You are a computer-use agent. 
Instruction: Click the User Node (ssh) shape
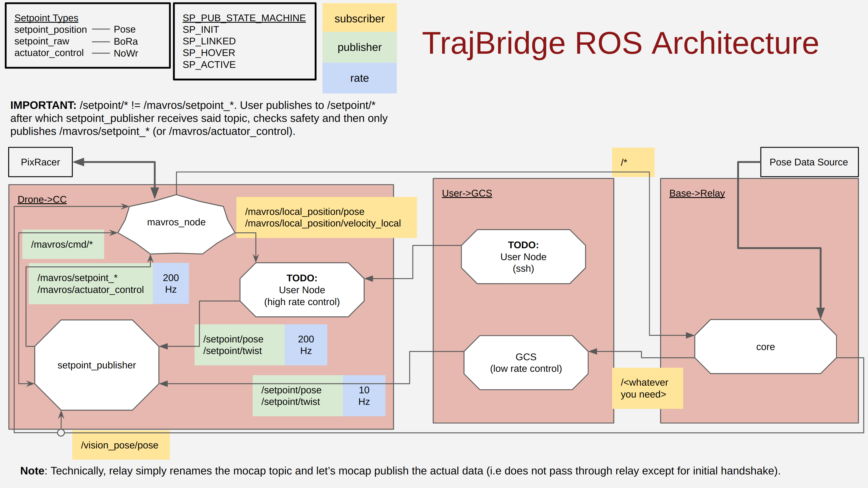click(x=523, y=257)
